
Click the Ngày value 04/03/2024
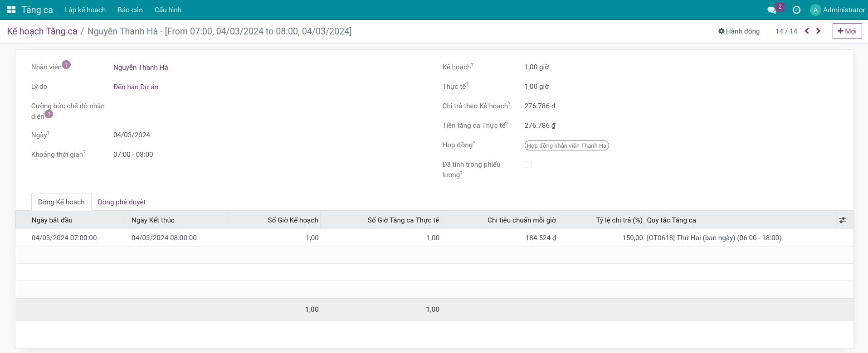132,135
